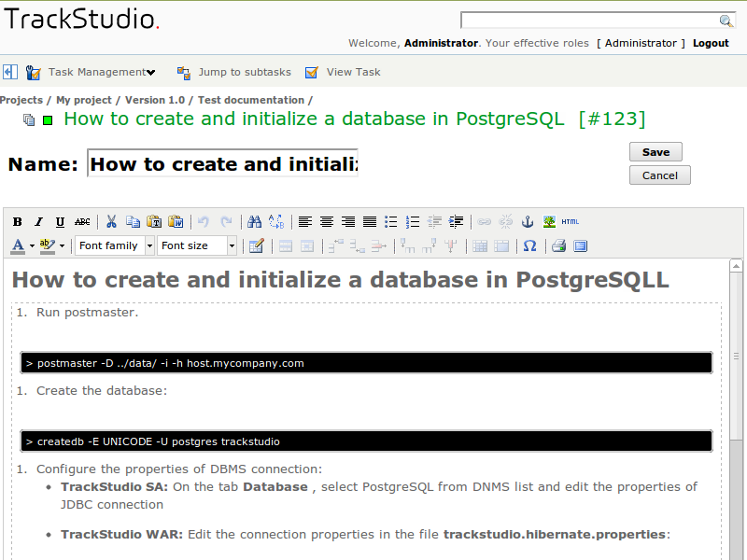This screenshot has height=560, width=747.
Task: Click the green status square icon
Action: pyautogui.click(x=48, y=120)
